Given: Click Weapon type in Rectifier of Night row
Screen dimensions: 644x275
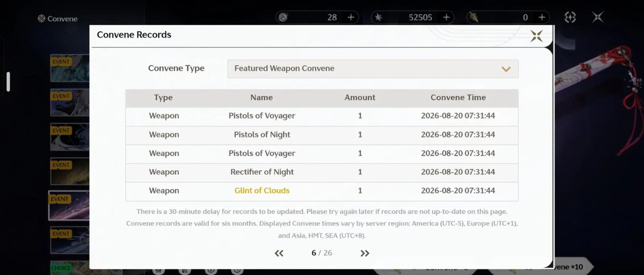Looking at the screenshot, I should (164, 172).
